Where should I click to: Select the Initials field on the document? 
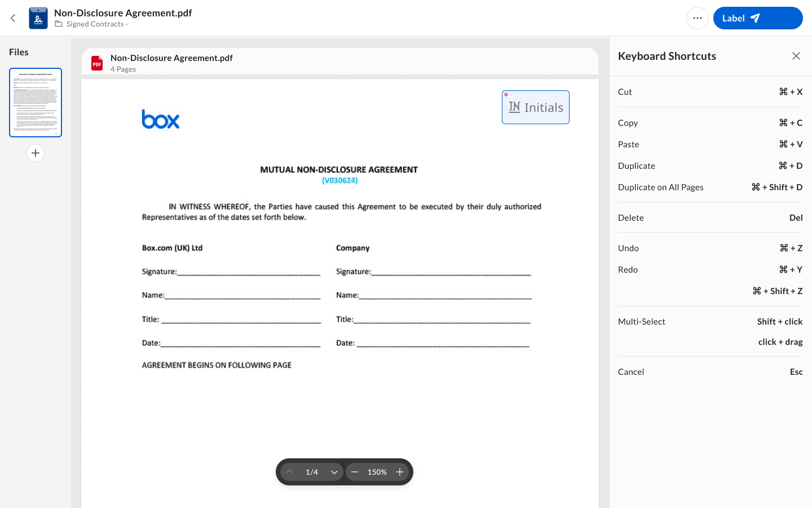[536, 107]
